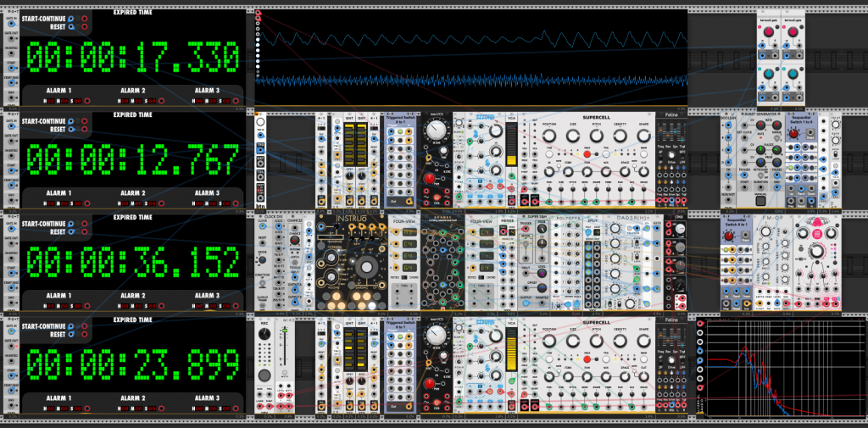The height and width of the screenshot is (428, 868).
Task: Click the round white button on btn module
Action: tap(260, 122)
